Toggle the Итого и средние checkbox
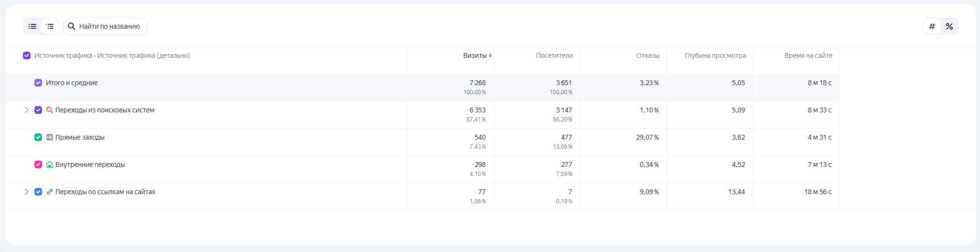This screenshot has width=980, height=252. click(38, 83)
